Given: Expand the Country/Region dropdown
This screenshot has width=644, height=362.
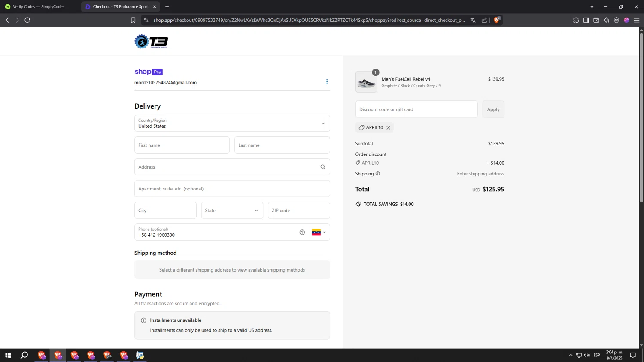Looking at the screenshot, I should click(x=232, y=124).
